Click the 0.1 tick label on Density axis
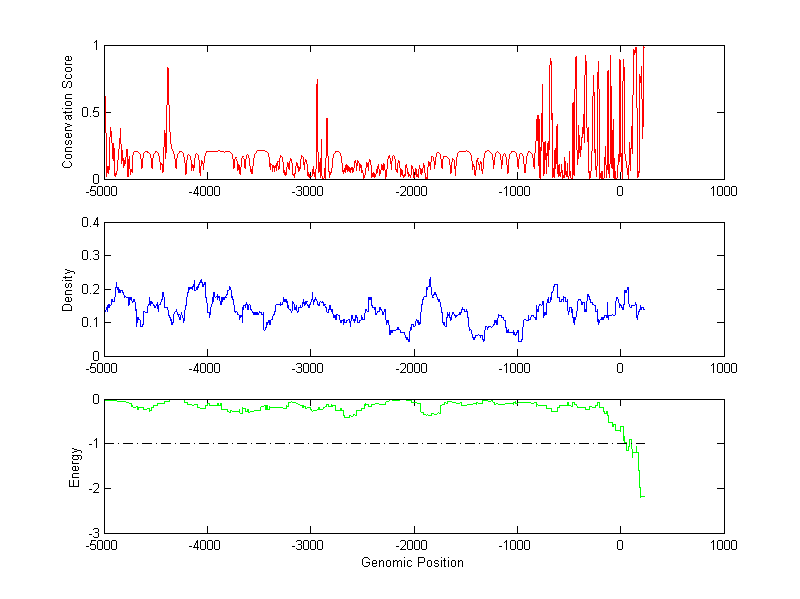 pos(90,322)
